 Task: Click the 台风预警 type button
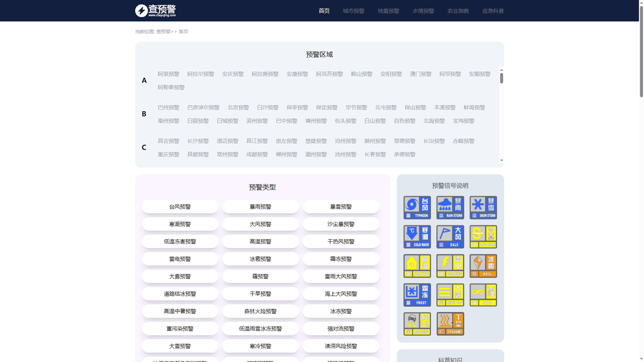click(x=180, y=206)
